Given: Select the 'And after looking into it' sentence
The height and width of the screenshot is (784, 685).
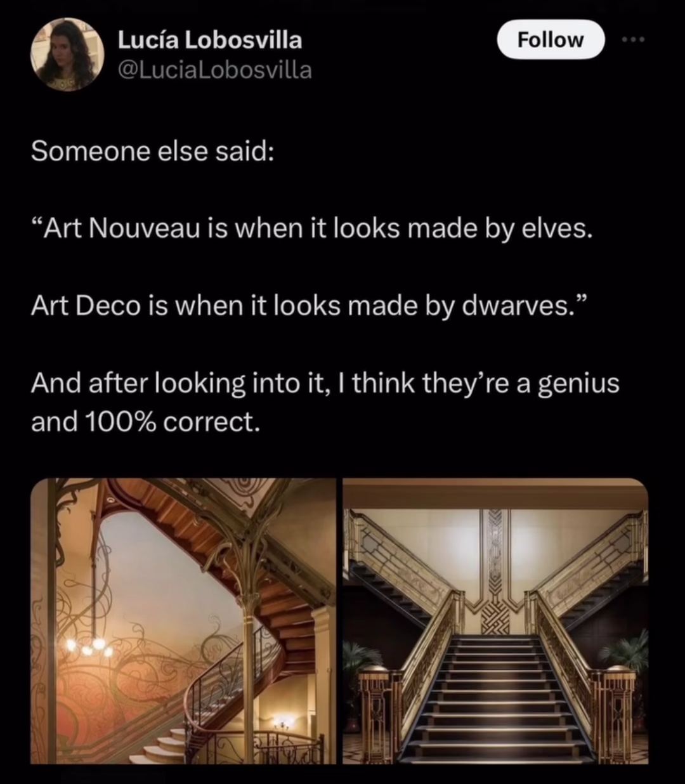Looking at the screenshot, I should [x=325, y=384].
